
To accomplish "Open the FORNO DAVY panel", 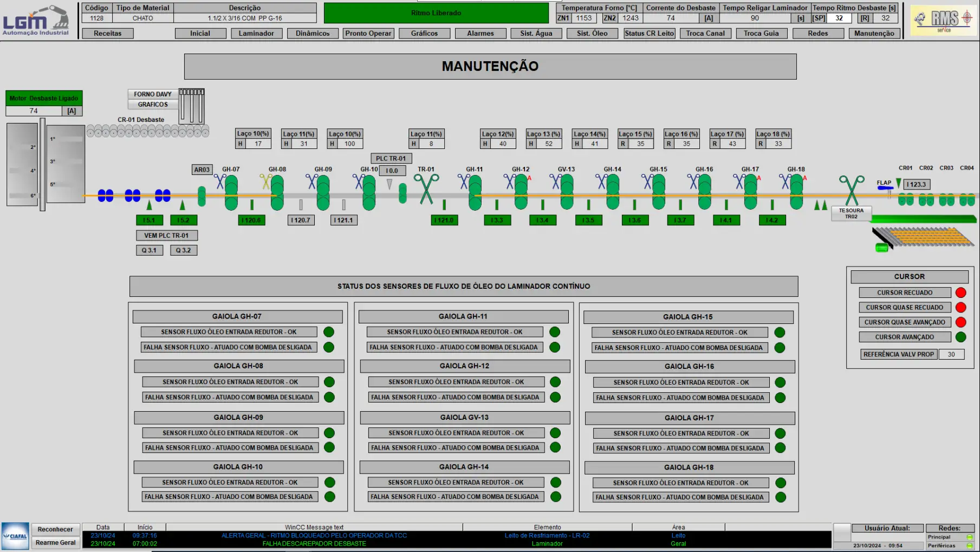I will (152, 94).
